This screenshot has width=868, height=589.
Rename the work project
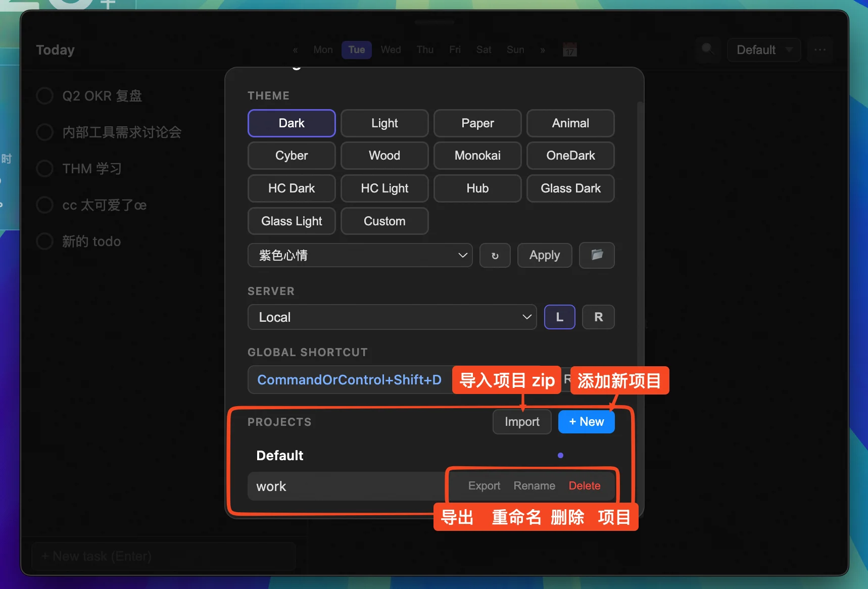point(534,486)
